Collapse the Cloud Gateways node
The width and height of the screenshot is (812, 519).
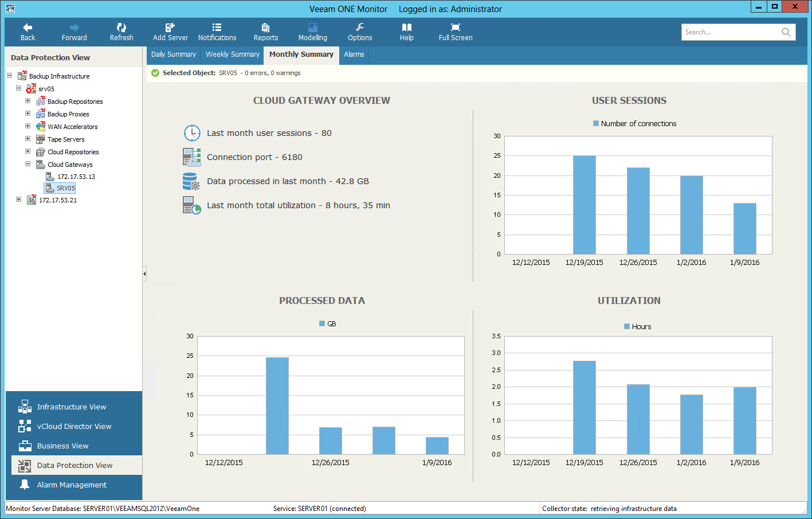(x=28, y=164)
